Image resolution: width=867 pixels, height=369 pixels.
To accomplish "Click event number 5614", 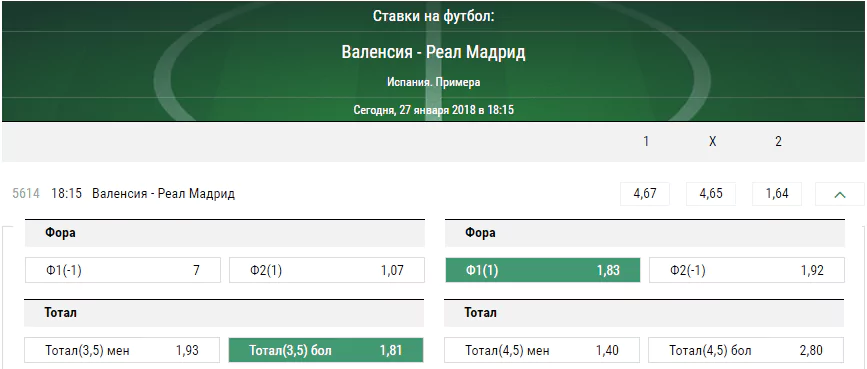I will [26, 194].
